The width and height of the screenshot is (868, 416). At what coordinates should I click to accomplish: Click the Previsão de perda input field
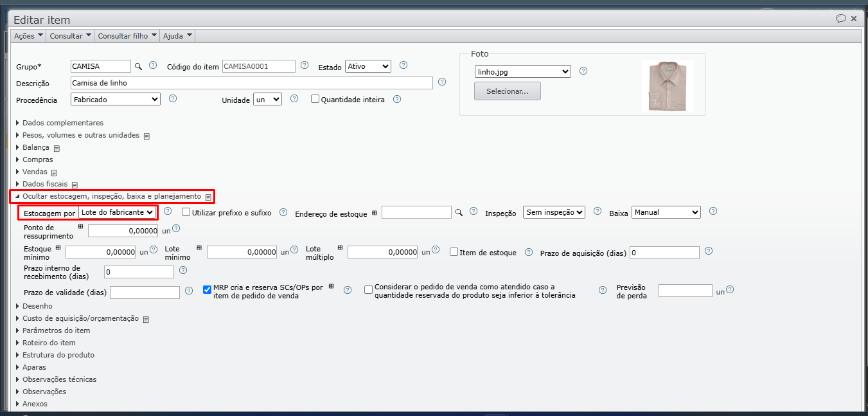(686, 291)
